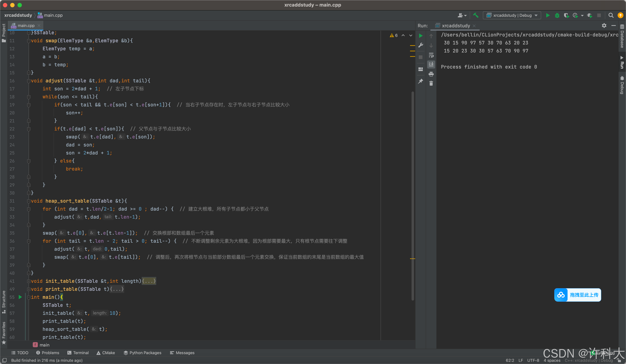Rerun program in Run panel
This screenshot has height=364, width=626.
[421, 36]
